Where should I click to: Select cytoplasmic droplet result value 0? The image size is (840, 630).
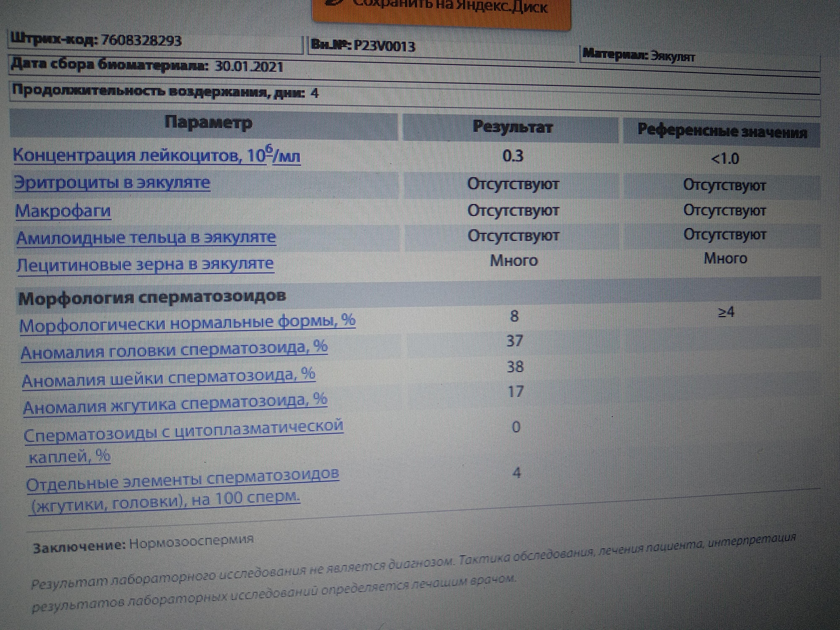pyautogui.click(x=516, y=427)
